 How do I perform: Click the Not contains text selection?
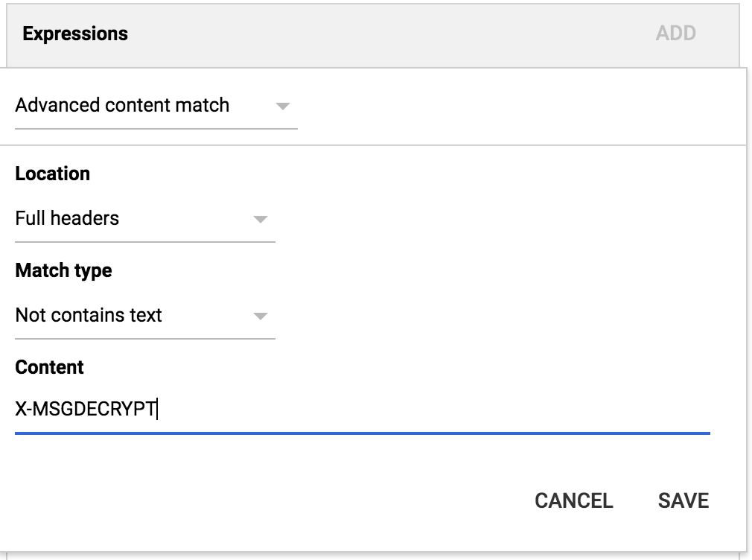click(x=89, y=315)
